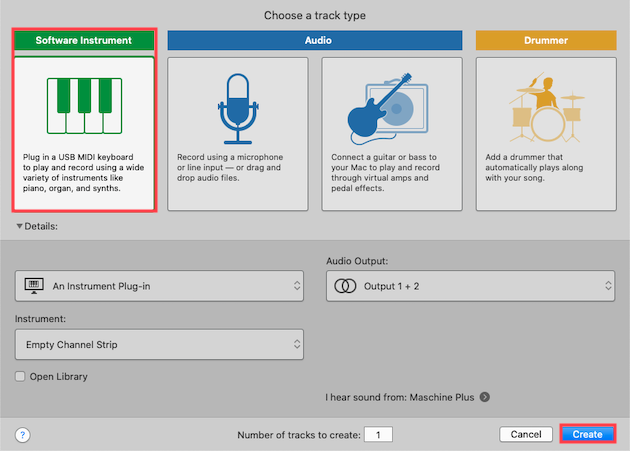The height and width of the screenshot is (451, 630).
Task: Enable the Open Library checkbox
Action: click(x=21, y=377)
